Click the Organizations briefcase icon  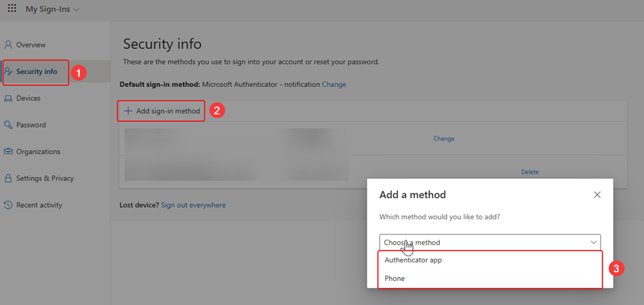point(8,151)
